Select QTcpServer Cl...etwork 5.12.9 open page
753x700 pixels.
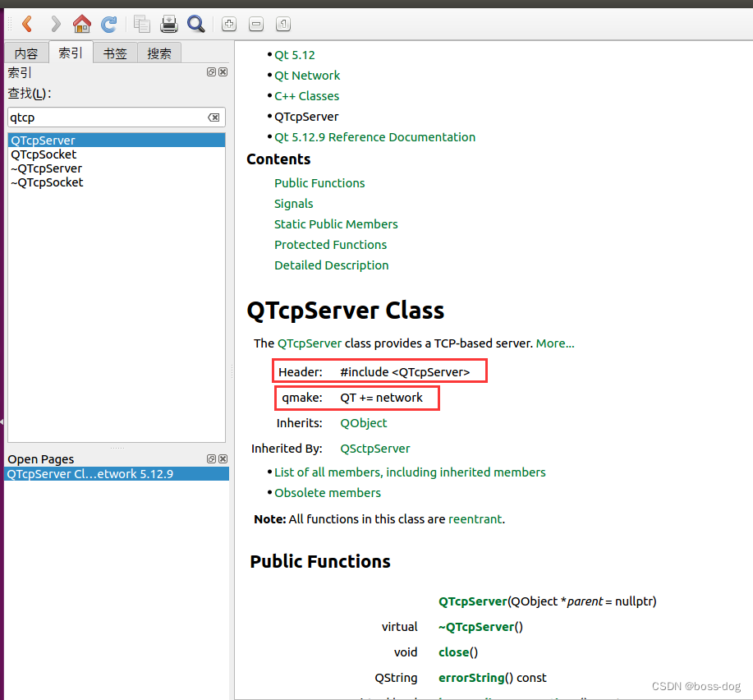pos(117,474)
